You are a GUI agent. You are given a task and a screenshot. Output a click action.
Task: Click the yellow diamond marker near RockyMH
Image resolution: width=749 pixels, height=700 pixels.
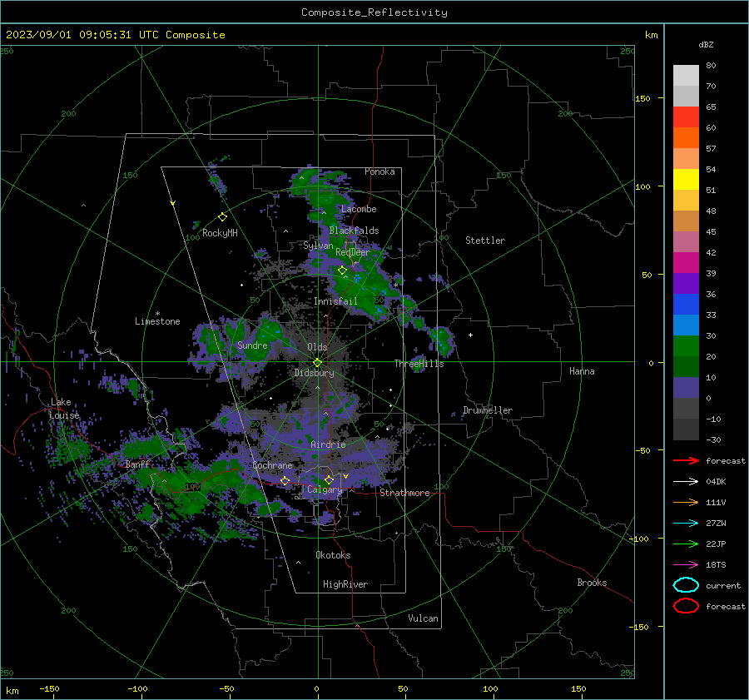coord(222,217)
